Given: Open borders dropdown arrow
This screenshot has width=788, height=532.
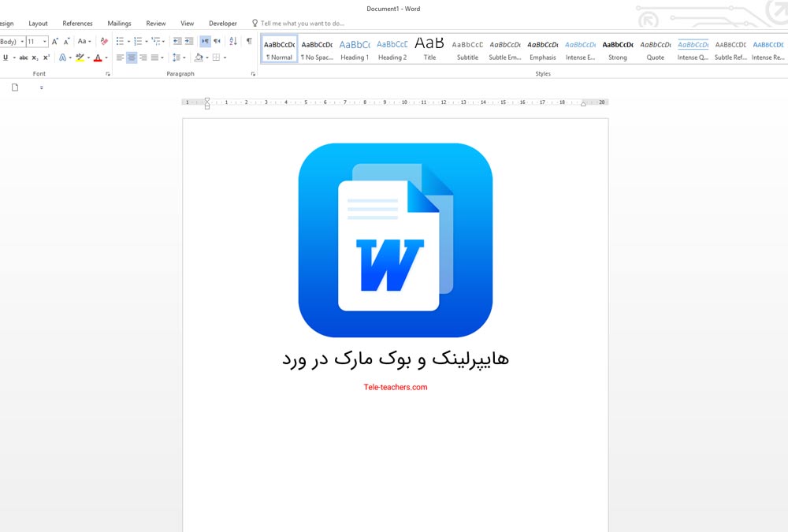Looking at the screenshot, I should click(225, 58).
